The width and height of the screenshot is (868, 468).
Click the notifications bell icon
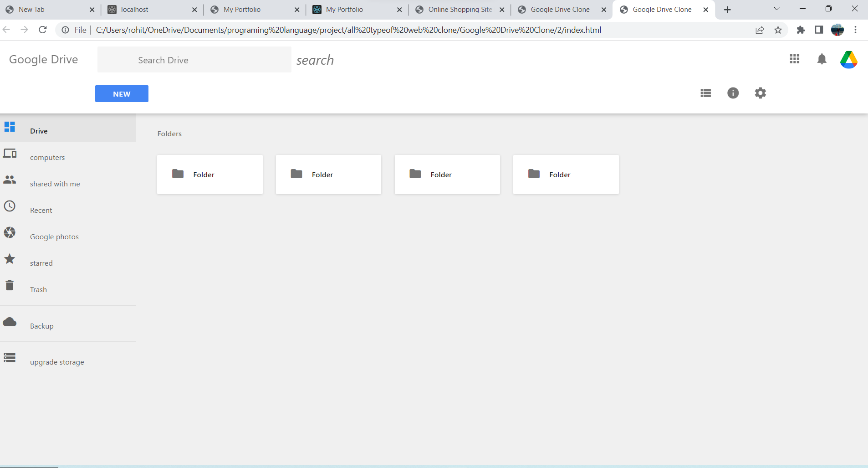click(x=822, y=59)
